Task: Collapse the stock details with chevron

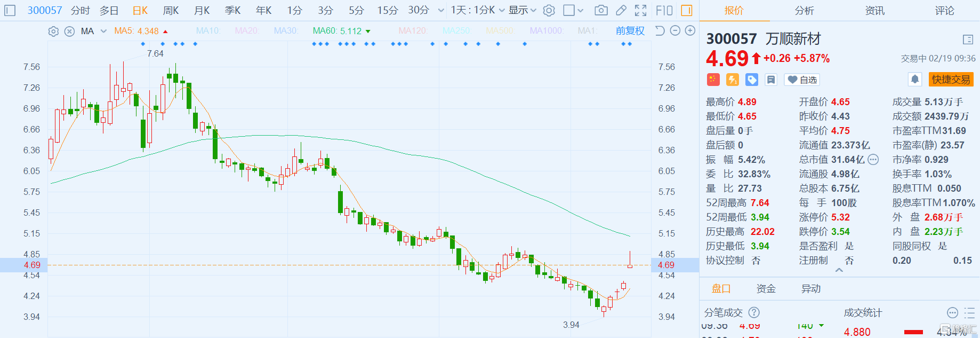Action: tap(839, 270)
